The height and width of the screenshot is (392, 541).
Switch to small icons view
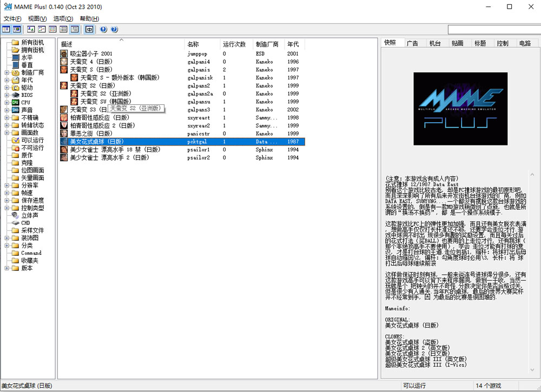42,29
